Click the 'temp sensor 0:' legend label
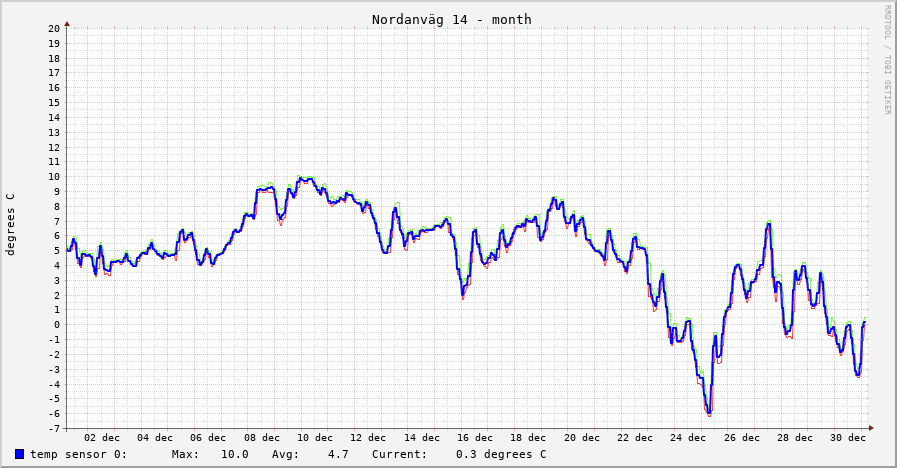Viewport: 897px width, 468px height. 78,454
